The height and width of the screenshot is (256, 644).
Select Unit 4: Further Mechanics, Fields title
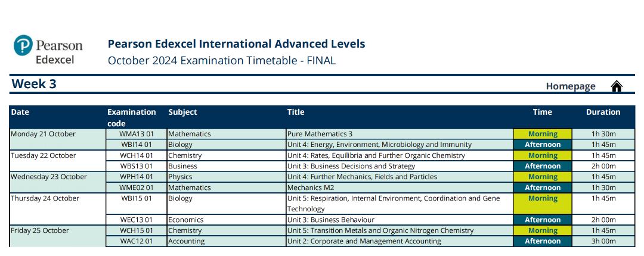400,177
